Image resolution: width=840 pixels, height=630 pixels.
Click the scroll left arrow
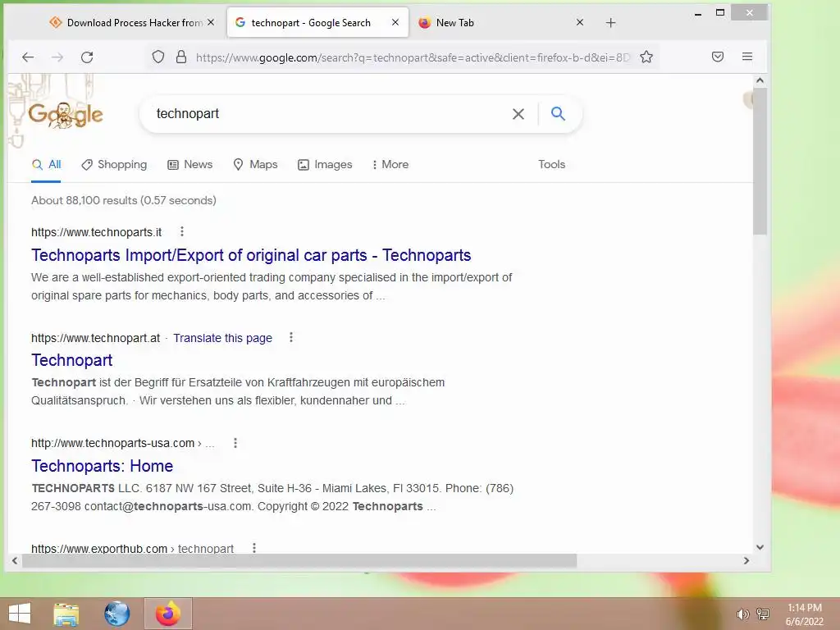coord(15,561)
